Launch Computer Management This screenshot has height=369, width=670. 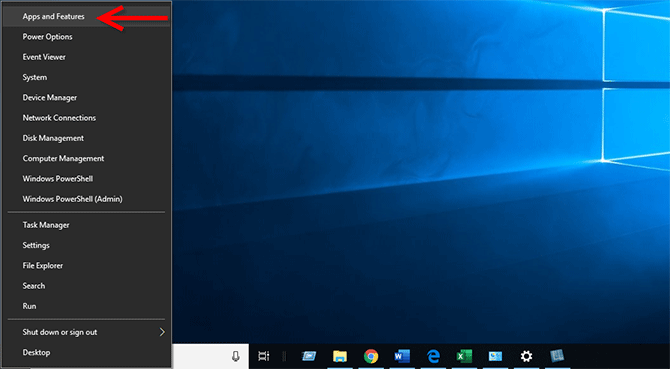click(87, 158)
